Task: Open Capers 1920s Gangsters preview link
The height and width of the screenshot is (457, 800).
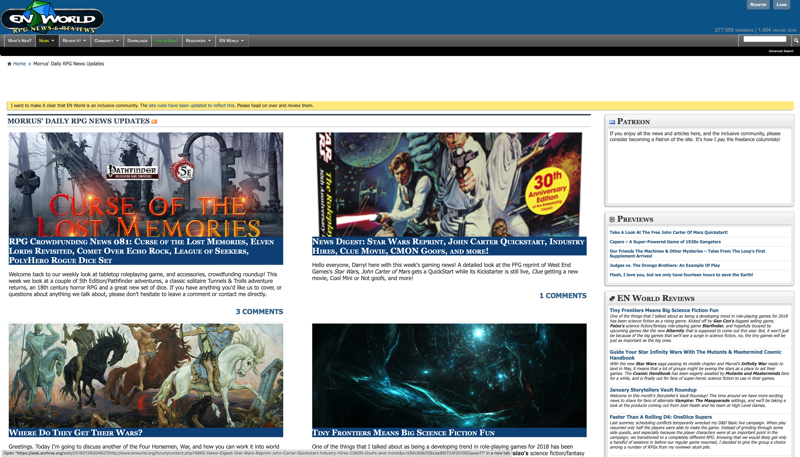Action: pyautogui.click(x=665, y=242)
